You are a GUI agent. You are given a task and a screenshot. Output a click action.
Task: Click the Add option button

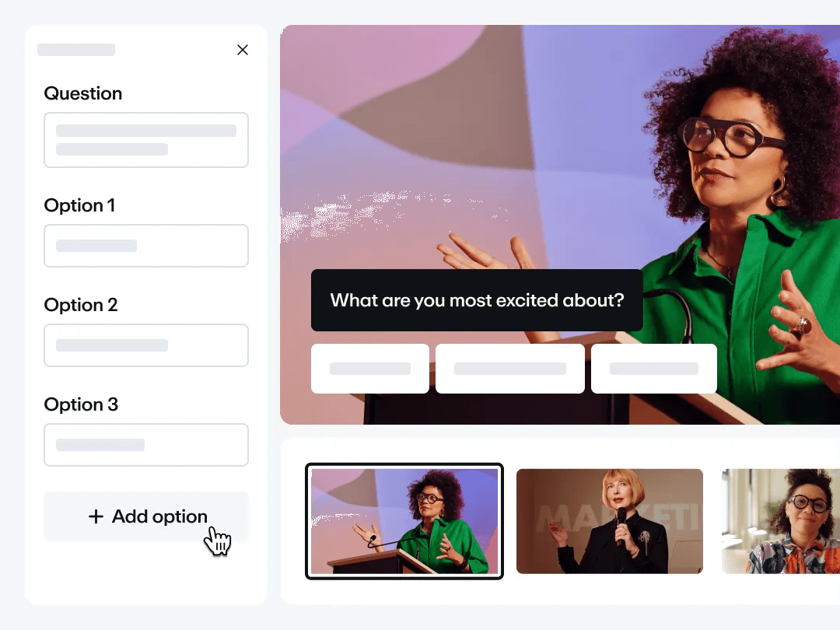(145, 516)
